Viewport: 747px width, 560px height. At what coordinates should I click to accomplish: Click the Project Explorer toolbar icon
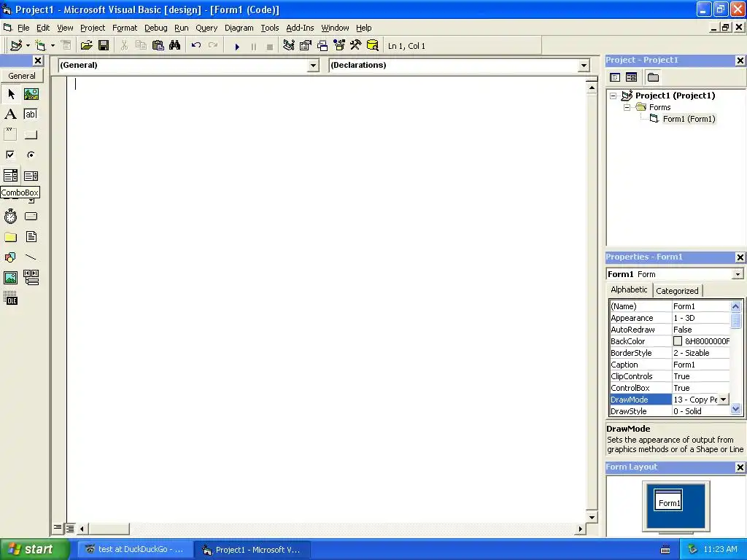[288, 46]
